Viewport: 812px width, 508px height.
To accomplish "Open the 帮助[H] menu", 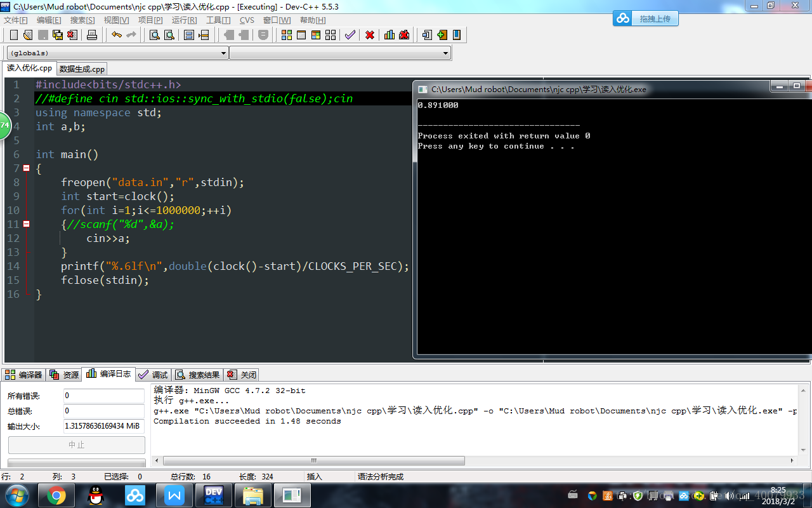I will (x=313, y=20).
